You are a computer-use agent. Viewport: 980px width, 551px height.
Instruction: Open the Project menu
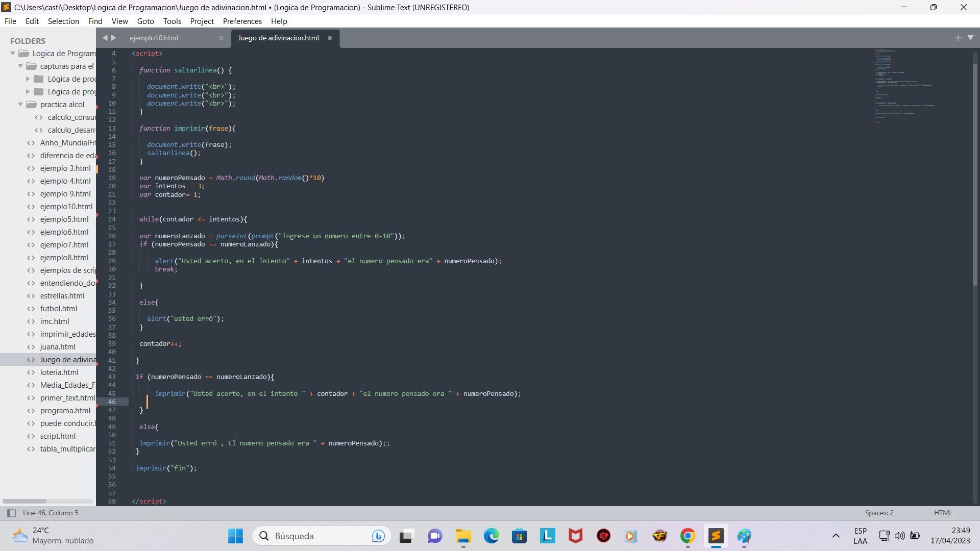[202, 21]
